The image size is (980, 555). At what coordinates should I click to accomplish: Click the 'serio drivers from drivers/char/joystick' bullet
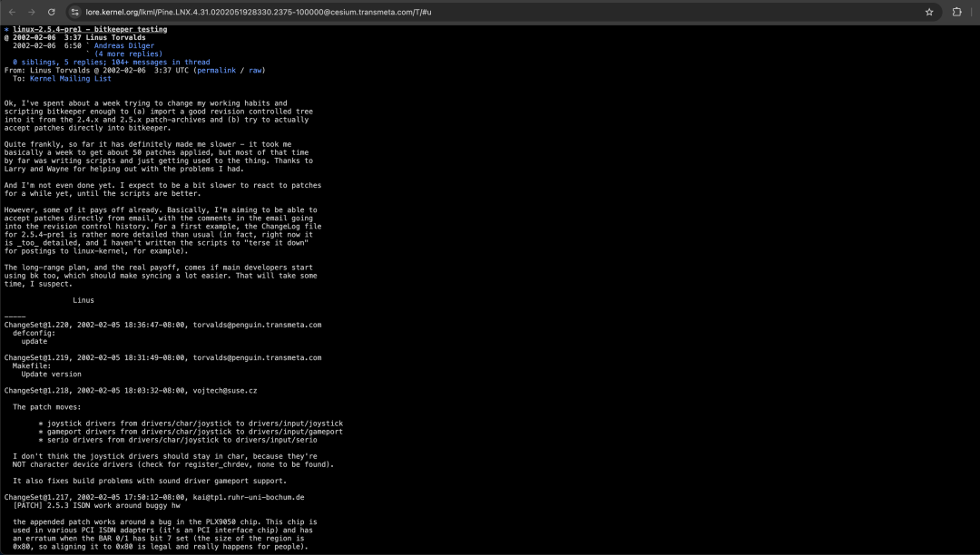(178, 440)
